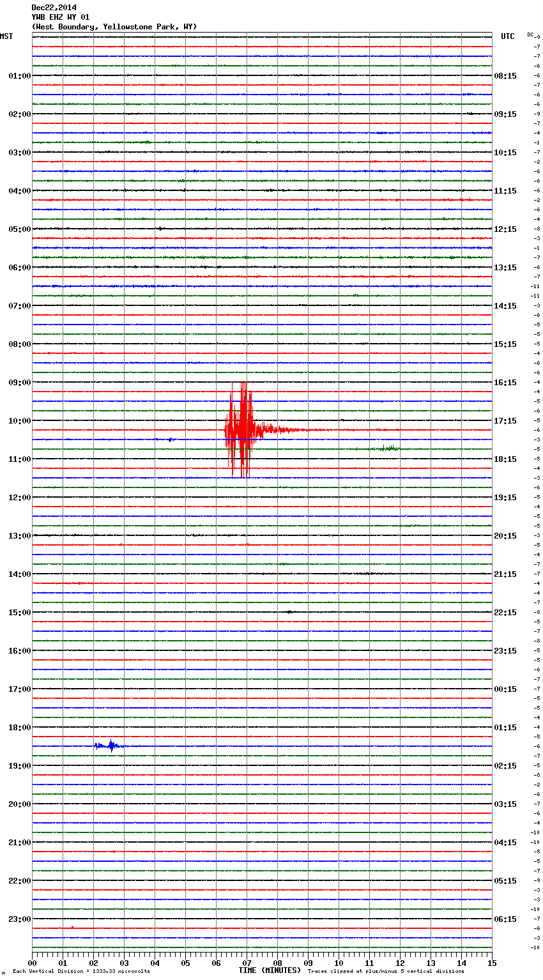Click the 06:15 UTC time label
The height and width of the screenshot is (980, 543).
pyautogui.click(x=505, y=919)
